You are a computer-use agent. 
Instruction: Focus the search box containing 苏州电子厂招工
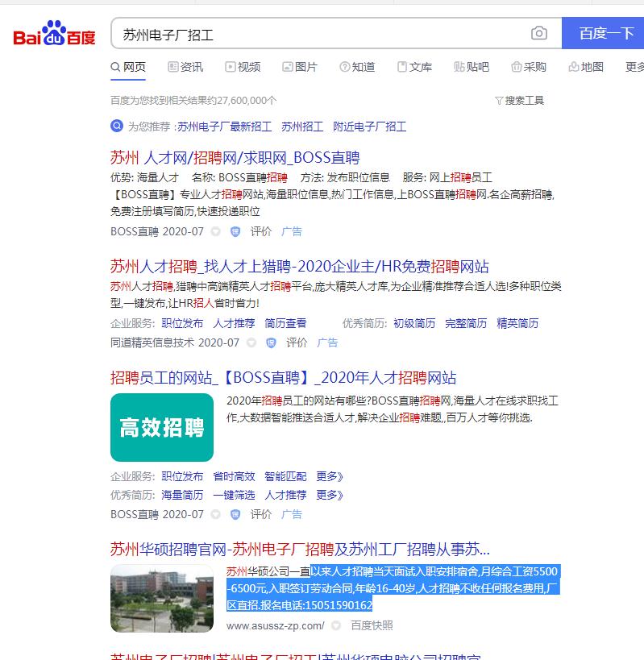coord(320,34)
